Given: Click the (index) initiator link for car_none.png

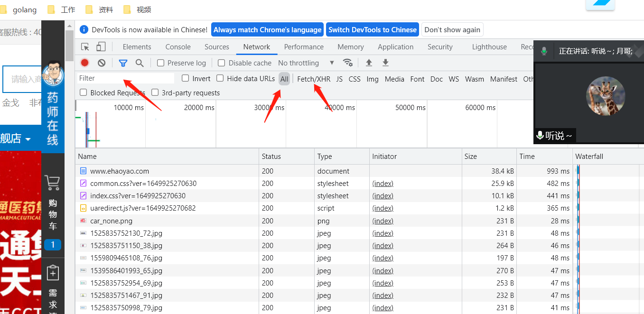Looking at the screenshot, I should pos(383,221).
